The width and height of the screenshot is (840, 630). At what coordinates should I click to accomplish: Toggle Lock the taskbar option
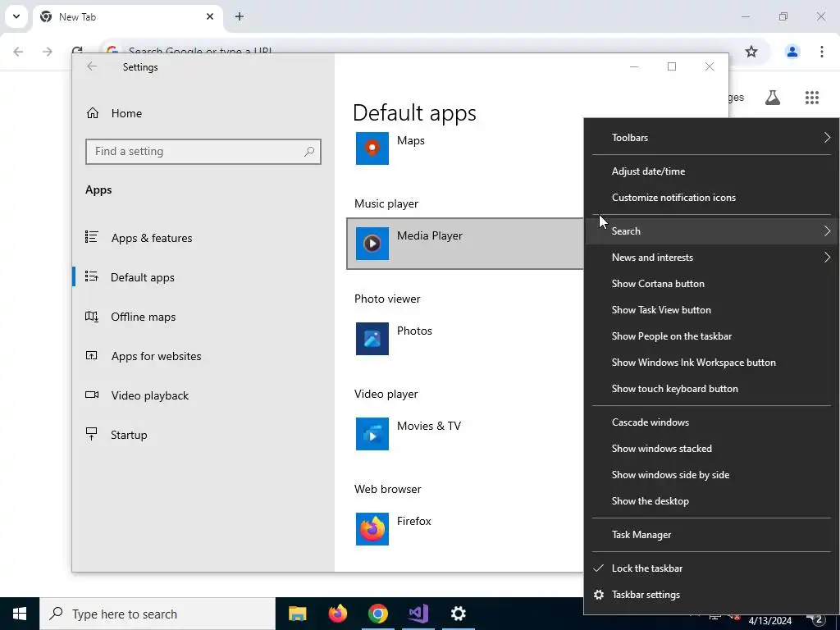tap(711, 568)
